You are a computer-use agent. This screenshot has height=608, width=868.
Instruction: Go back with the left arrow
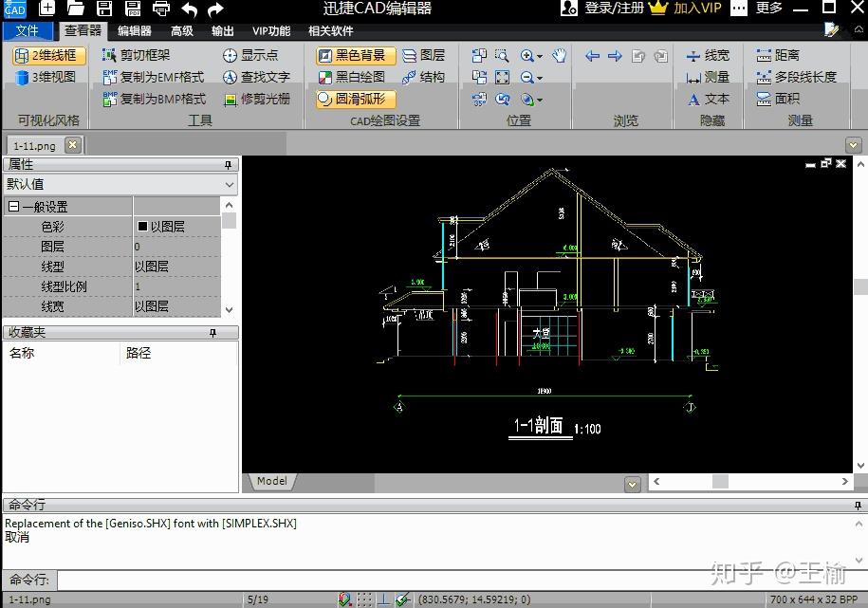pyautogui.click(x=592, y=55)
